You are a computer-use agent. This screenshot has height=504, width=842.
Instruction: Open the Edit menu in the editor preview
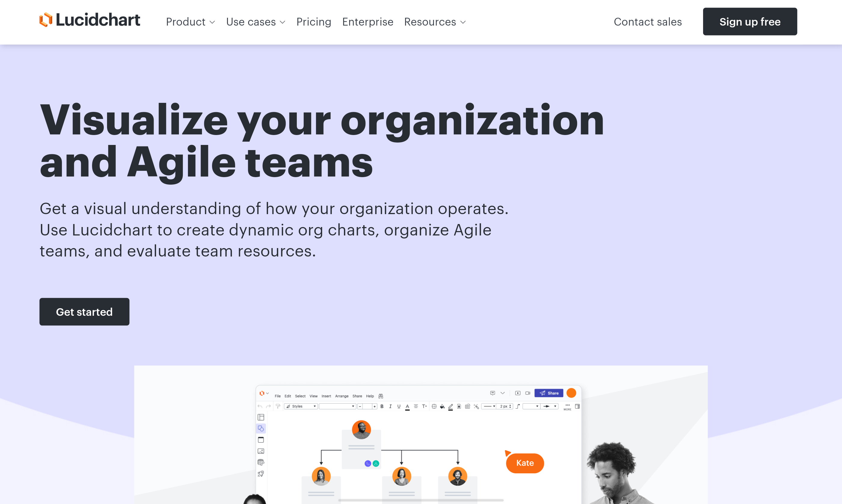tap(288, 396)
